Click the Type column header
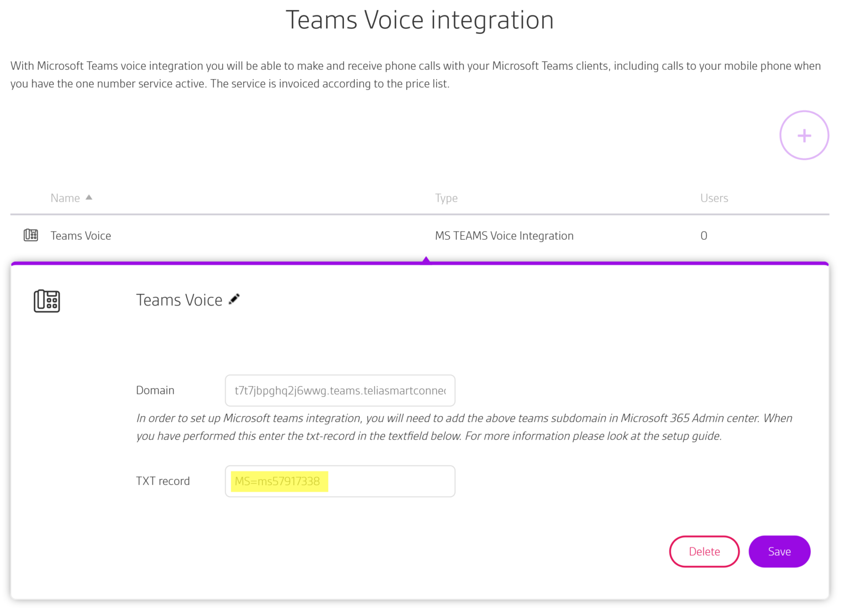Screen dimensions: 849x616 pyautogui.click(x=446, y=198)
